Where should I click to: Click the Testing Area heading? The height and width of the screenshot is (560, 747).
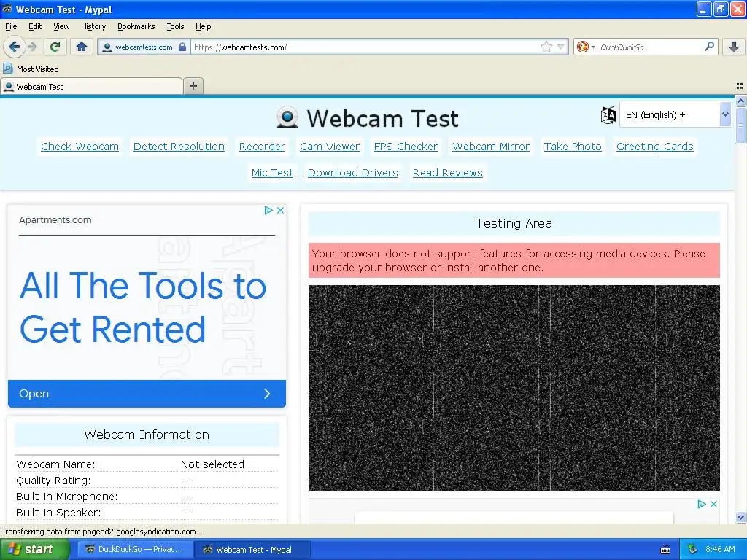pyautogui.click(x=514, y=223)
